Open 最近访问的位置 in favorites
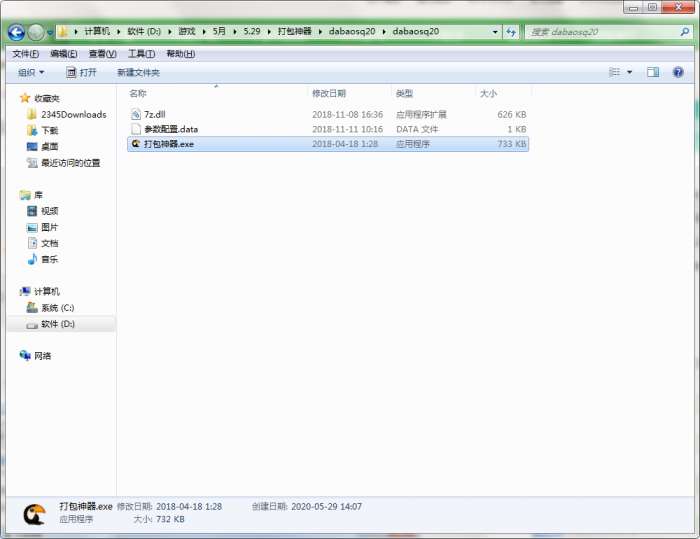 point(71,163)
